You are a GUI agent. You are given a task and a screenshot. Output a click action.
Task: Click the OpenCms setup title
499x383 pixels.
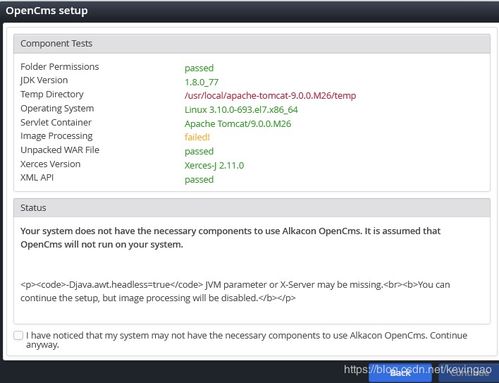47,11
